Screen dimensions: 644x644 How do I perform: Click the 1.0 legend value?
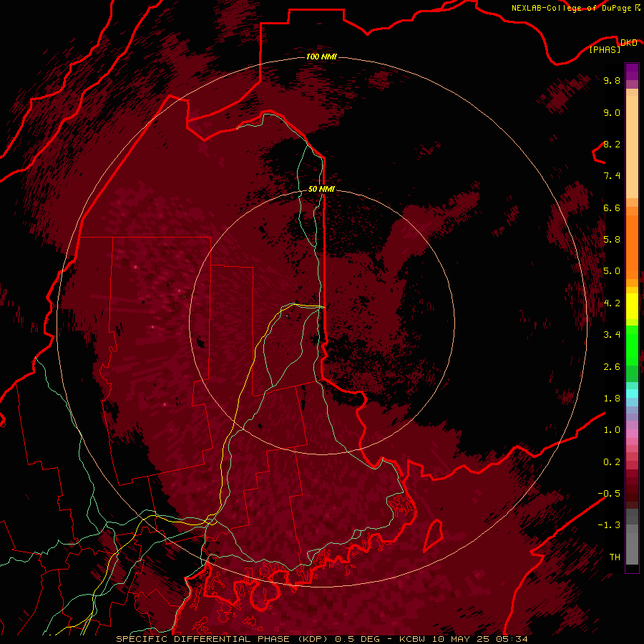coord(612,430)
